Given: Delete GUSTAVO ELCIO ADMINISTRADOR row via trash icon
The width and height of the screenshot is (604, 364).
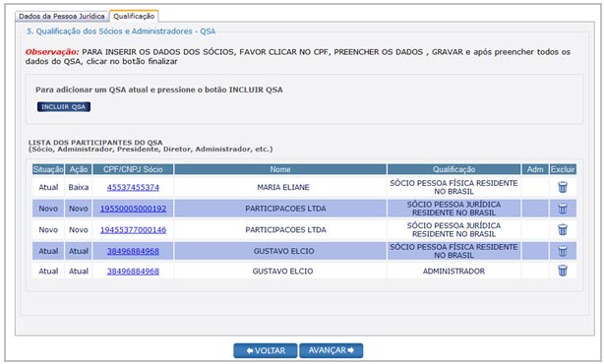Looking at the screenshot, I should [563, 271].
